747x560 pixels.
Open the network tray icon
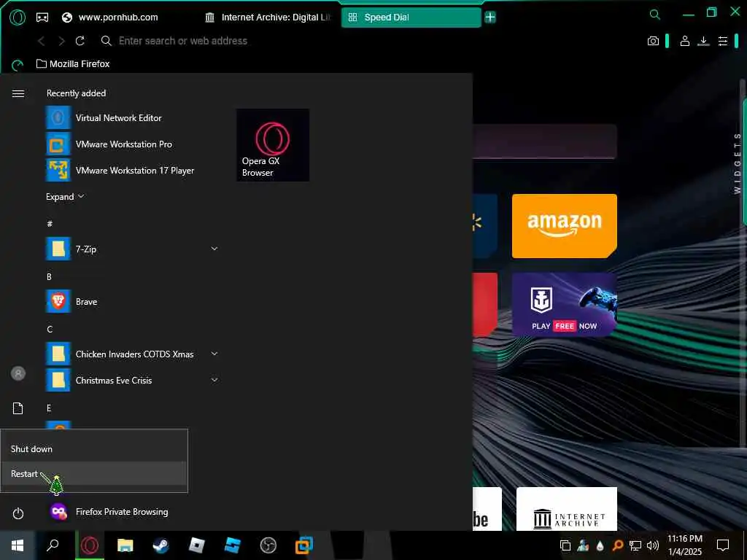coord(635,545)
